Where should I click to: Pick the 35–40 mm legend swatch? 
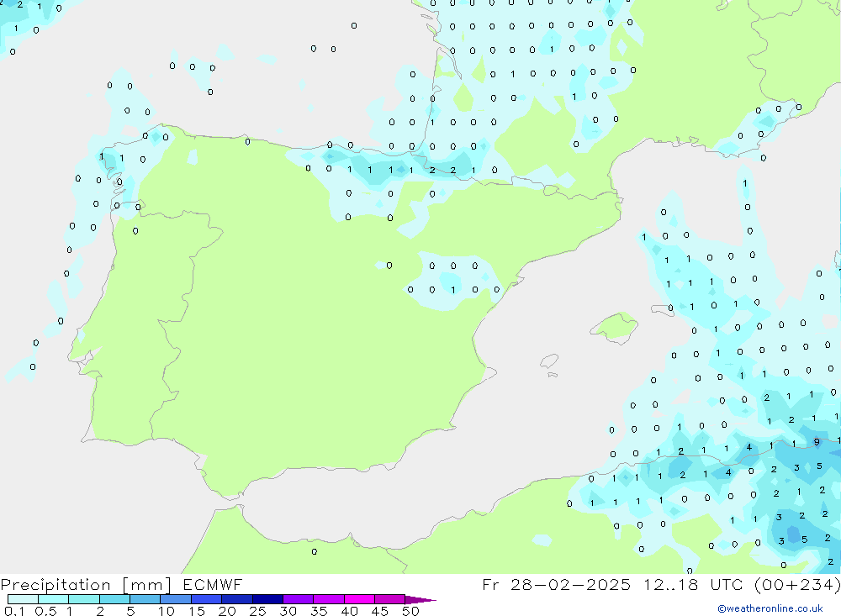(329, 599)
